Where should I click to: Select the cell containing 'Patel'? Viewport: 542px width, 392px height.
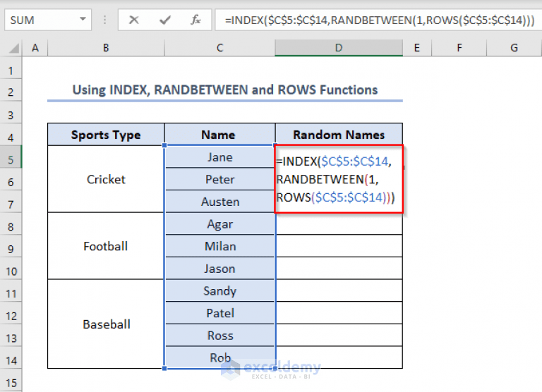pyautogui.click(x=220, y=313)
